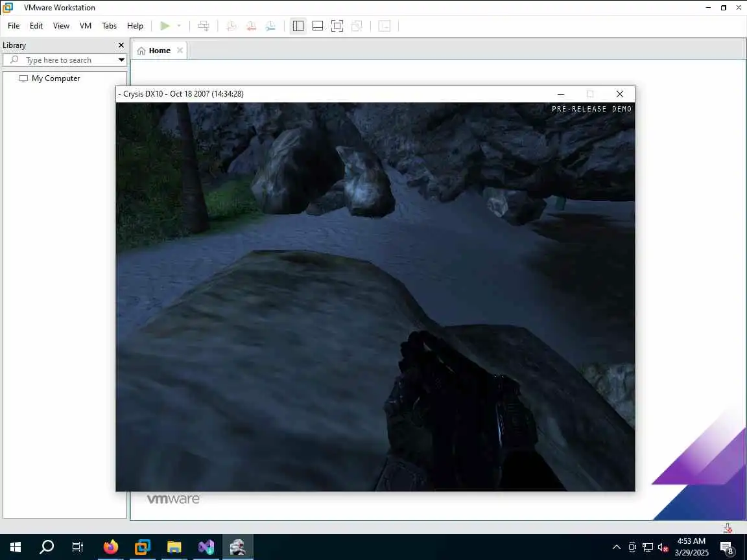Image resolution: width=747 pixels, height=560 pixels.
Task: Expand the power options dropdown arrow
Action: 179,26
